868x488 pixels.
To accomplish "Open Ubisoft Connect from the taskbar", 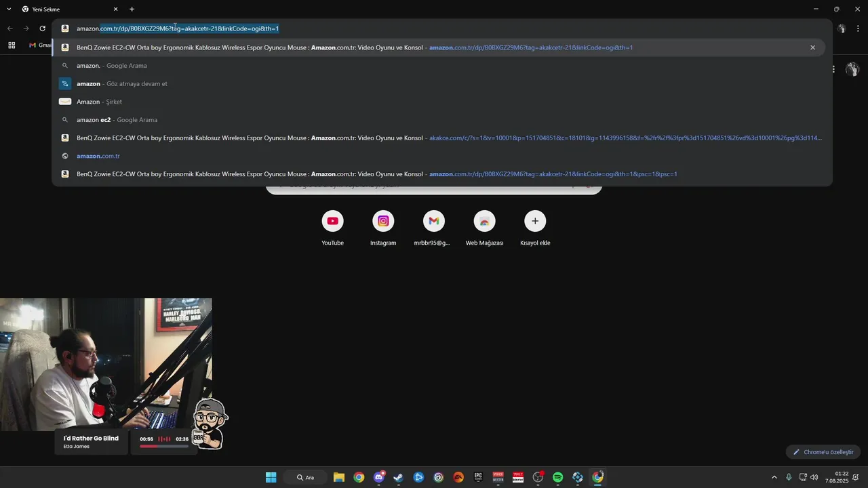I will click(438, 477).
